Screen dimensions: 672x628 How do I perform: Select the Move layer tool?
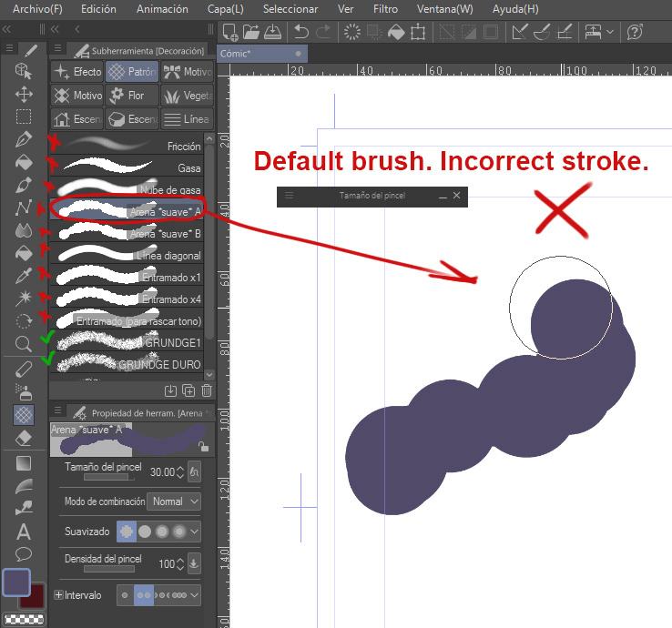[x=24, y=95]
